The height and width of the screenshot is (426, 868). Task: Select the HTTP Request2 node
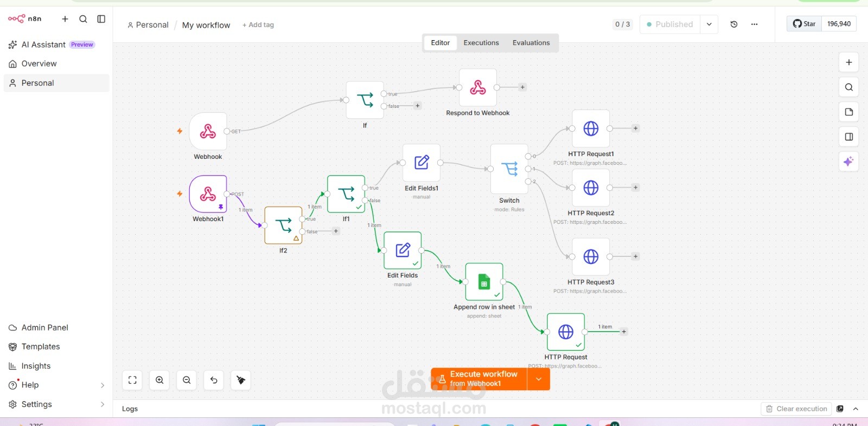pos(591,188)
